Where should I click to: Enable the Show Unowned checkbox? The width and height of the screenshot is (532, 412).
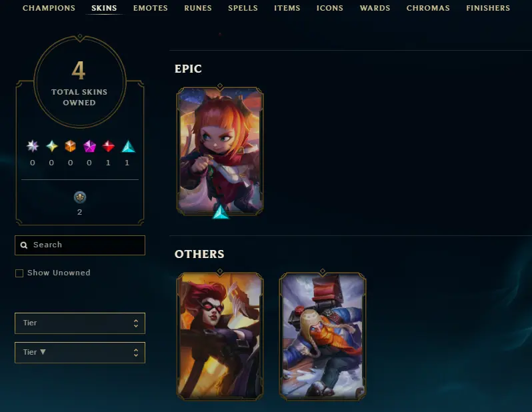coord(19,273)
